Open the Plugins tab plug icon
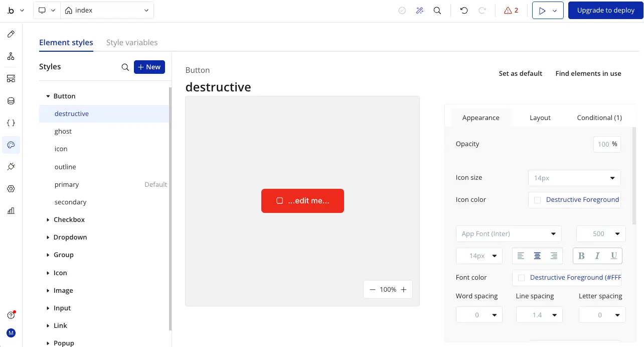Image resolution: width=644 pixels, height=347 pixels. [11, 166]
